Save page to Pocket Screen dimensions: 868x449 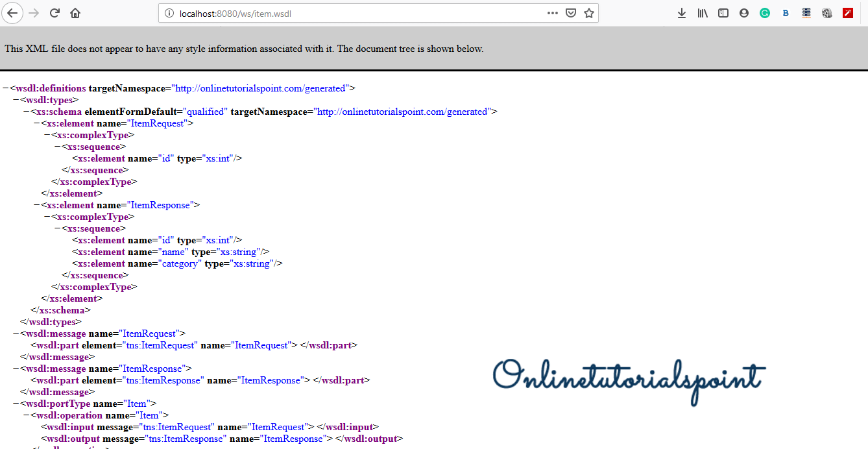point(571,13)
